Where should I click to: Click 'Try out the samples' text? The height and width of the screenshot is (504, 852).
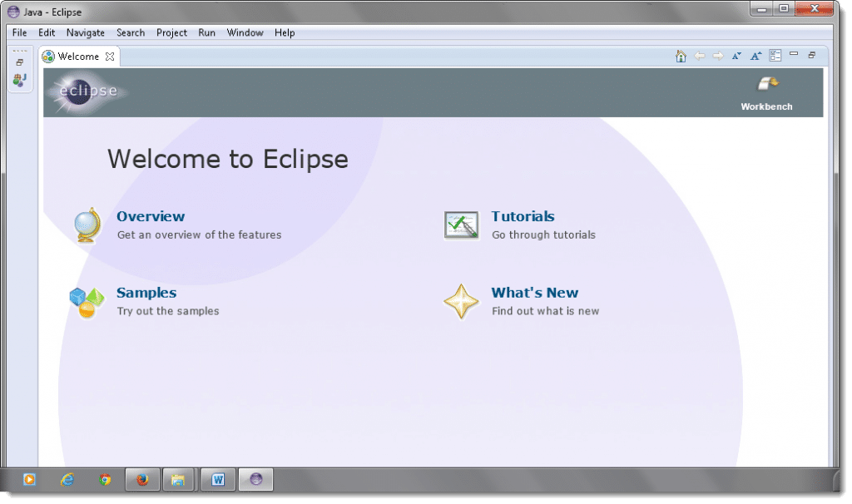click(x=168, y=311)
